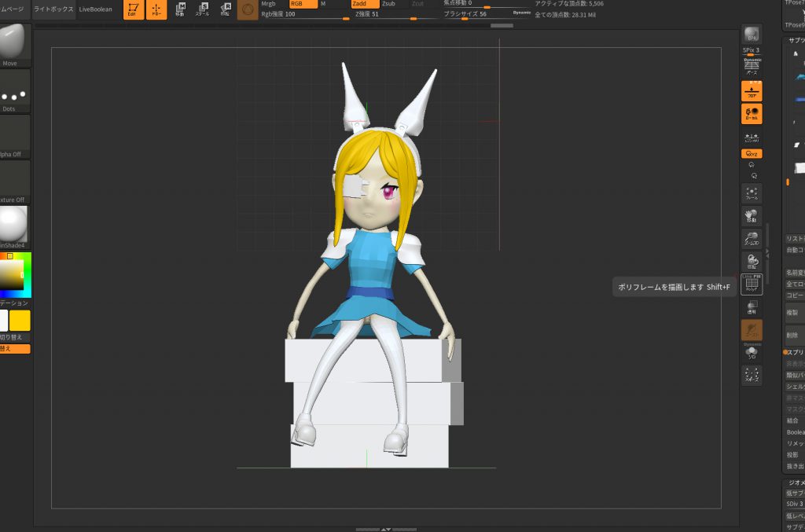The height and width of the screenshot is (532, 805).
Task: Click the L.Sym button
Action: [x=752, y=138]
